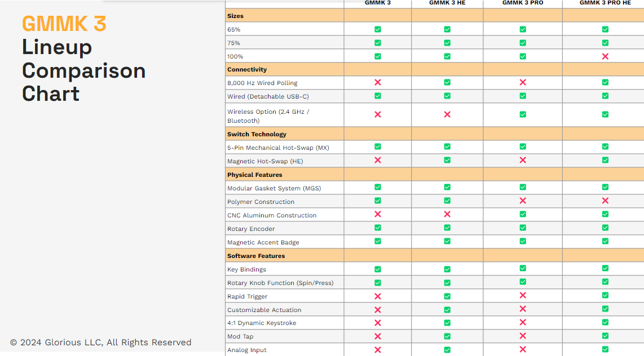Click GMMK 3 PRO HE's red X for Polymer Construction
644x356 pixels.
(605, 201)
